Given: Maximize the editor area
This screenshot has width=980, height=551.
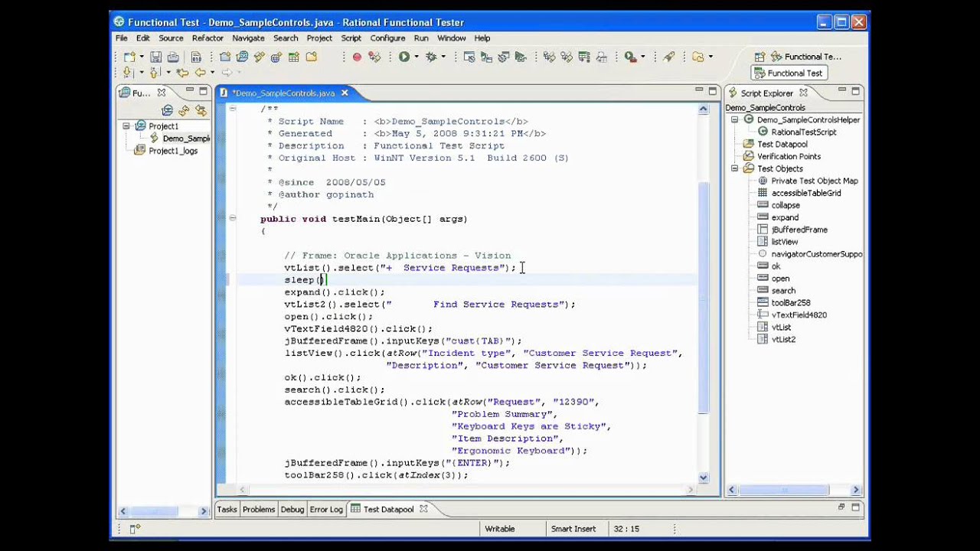Looking at the screenshot, I should (x=712, y=90).
